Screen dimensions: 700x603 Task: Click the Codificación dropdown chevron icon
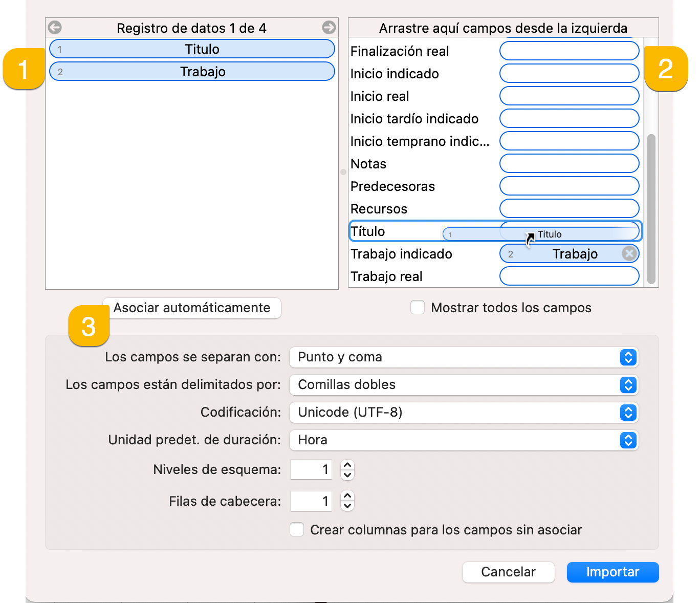point(628,413)
